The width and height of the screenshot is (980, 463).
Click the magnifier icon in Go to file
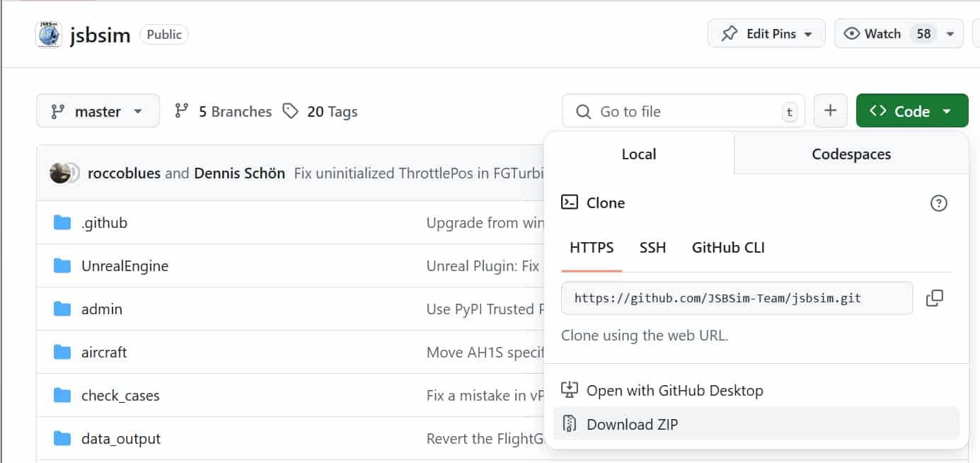583,112
